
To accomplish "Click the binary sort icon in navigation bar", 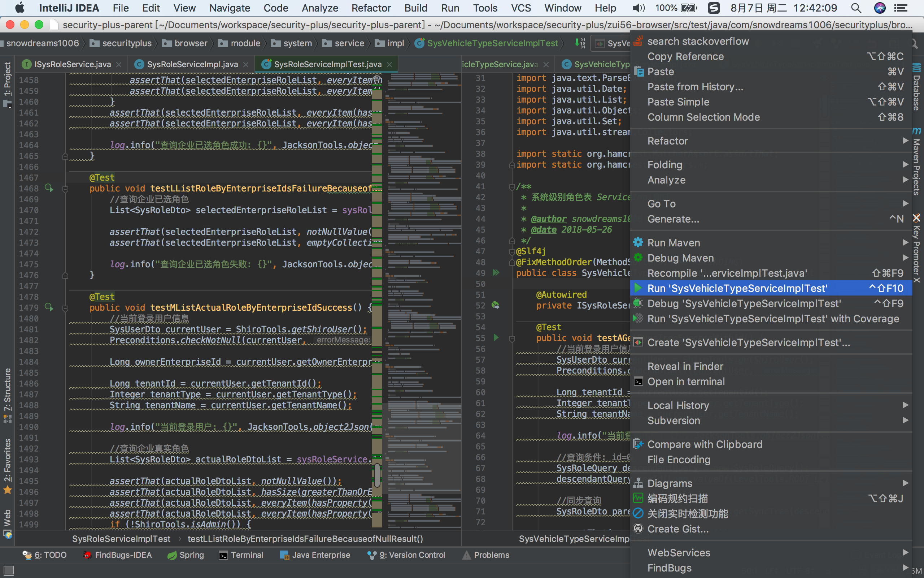I will [x=580, y=43].
